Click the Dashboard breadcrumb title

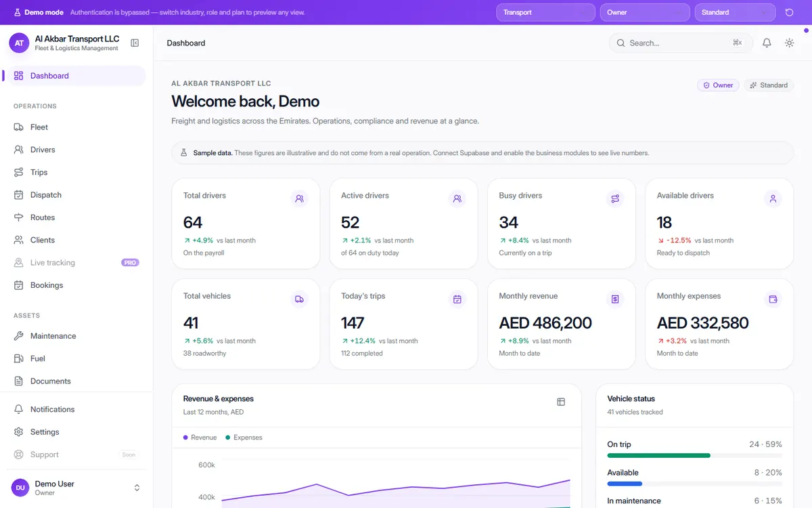pyautogui.click(x=186, y=43)
